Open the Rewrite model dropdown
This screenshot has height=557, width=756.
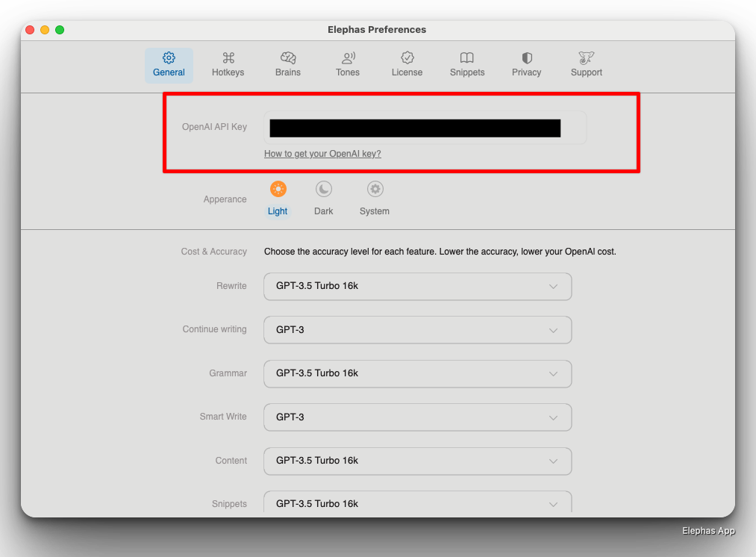(x=417, y=287)
